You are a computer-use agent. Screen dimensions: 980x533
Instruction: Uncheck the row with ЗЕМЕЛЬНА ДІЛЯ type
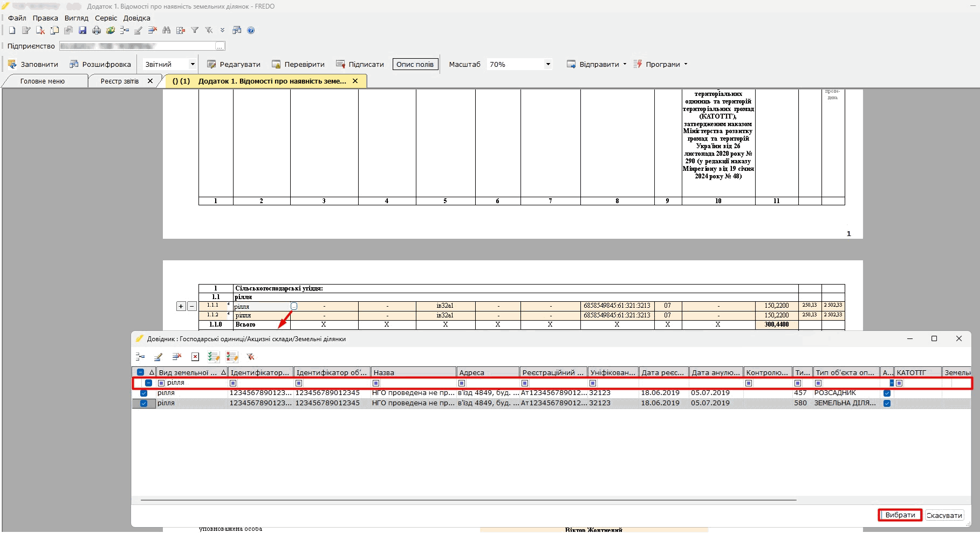point(143,403)
